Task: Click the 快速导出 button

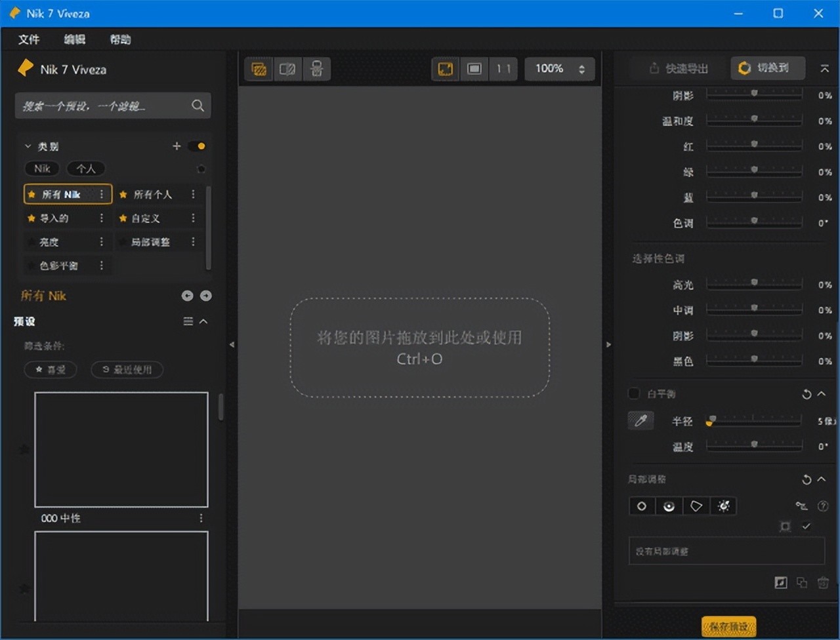Action: pos(679,68)
